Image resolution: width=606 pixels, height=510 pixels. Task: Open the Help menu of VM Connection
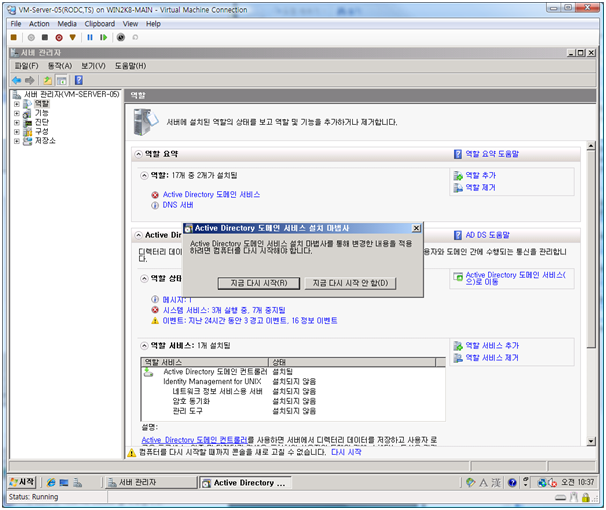click(153, 24)
